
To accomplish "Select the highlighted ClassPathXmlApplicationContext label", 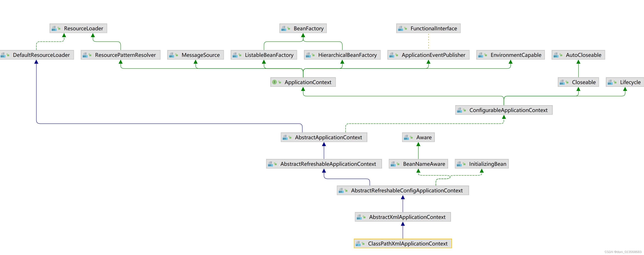I will click(x=408, y=244).
